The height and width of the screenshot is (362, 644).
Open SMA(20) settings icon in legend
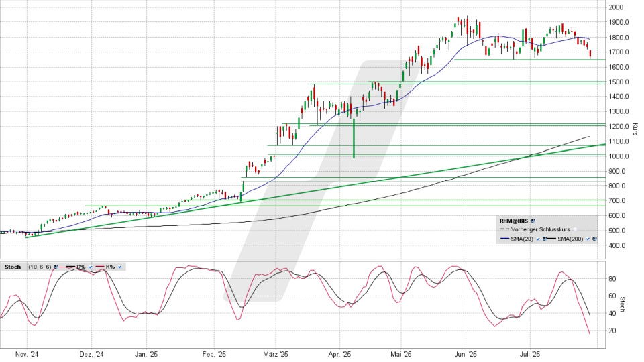pos(545,239)
